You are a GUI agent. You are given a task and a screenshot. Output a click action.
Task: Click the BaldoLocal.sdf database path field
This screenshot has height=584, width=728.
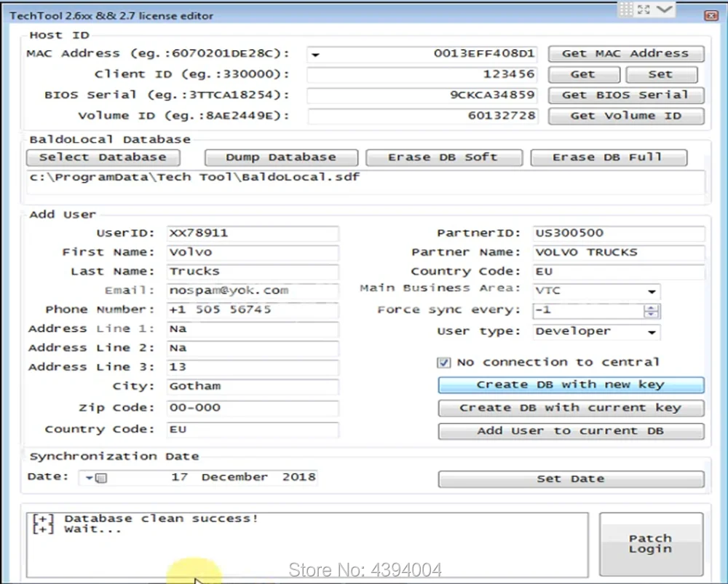click(366, 182)
